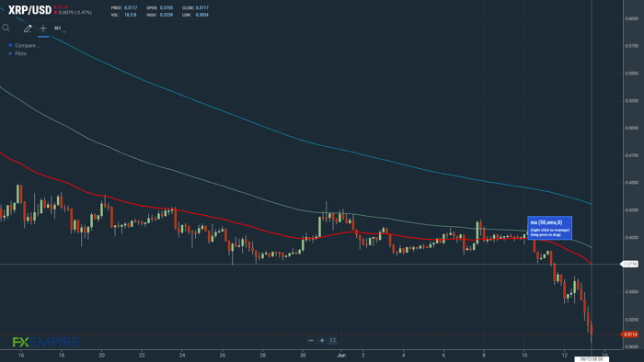644x362 pixels.
Task: Click the XRP/USD symbol title
Action: pos(30,10)
